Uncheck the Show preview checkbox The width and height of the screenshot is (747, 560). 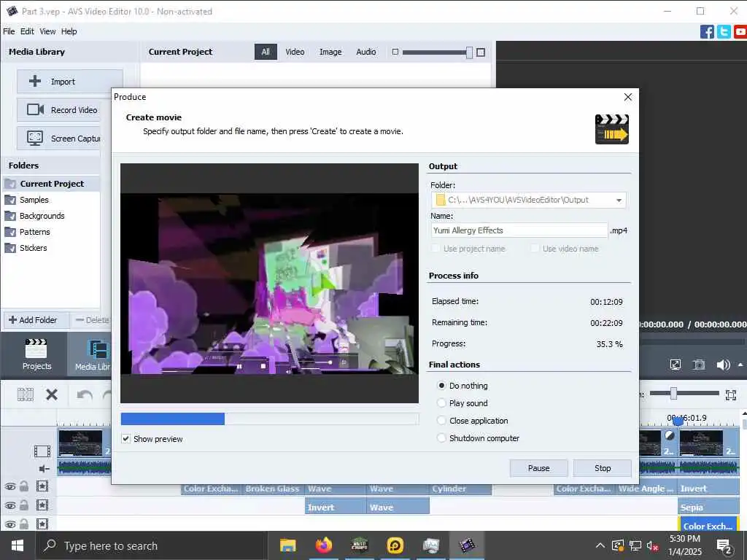(x=125, y=439)
